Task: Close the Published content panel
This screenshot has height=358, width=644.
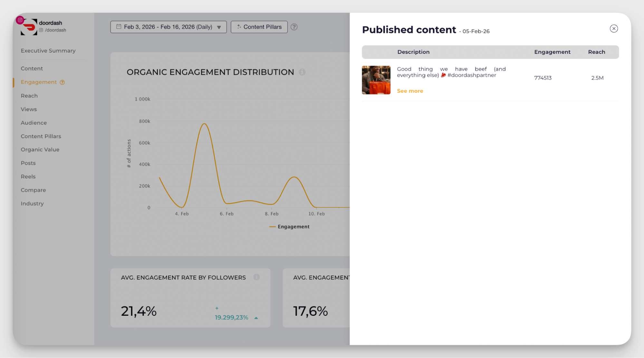Action: [x=613, y=29]
